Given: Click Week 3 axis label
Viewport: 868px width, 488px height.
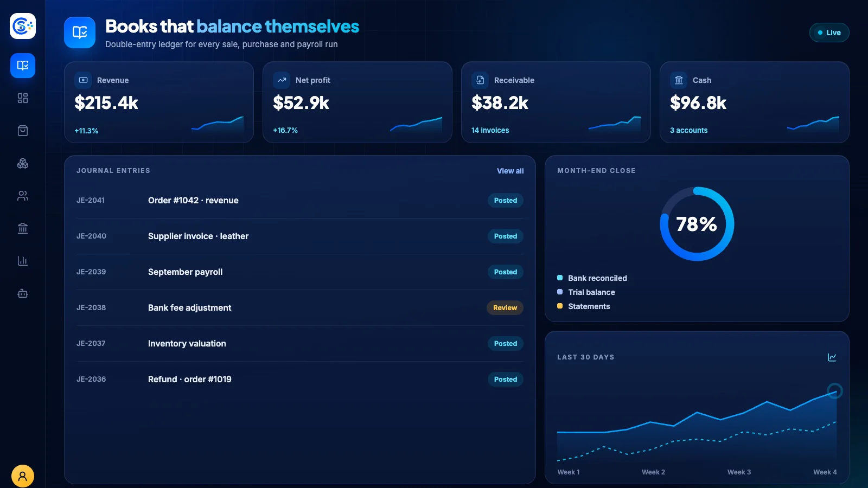Looking at the screenshot, I should [x=739, y=472].
